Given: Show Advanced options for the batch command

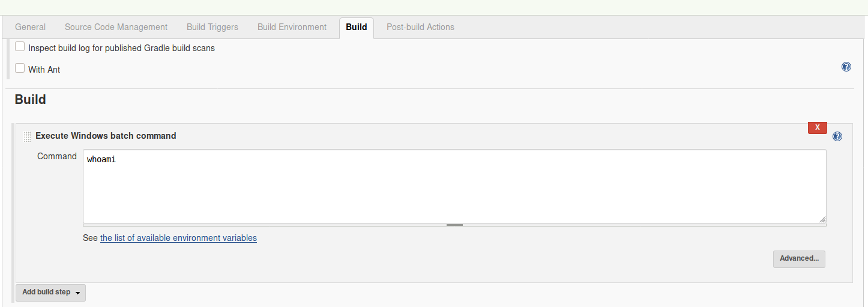Looking at the screenshot, I should 799,259.
